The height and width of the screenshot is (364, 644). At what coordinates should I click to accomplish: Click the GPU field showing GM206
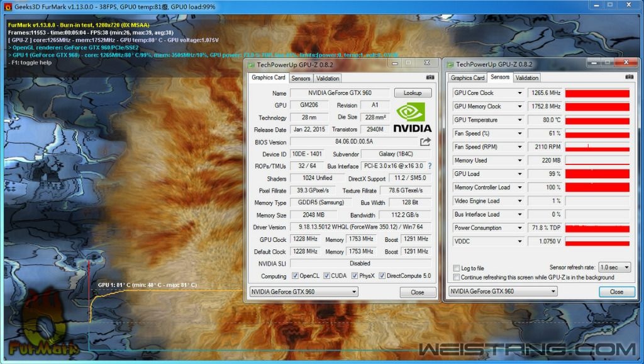[x=309, y=105]
